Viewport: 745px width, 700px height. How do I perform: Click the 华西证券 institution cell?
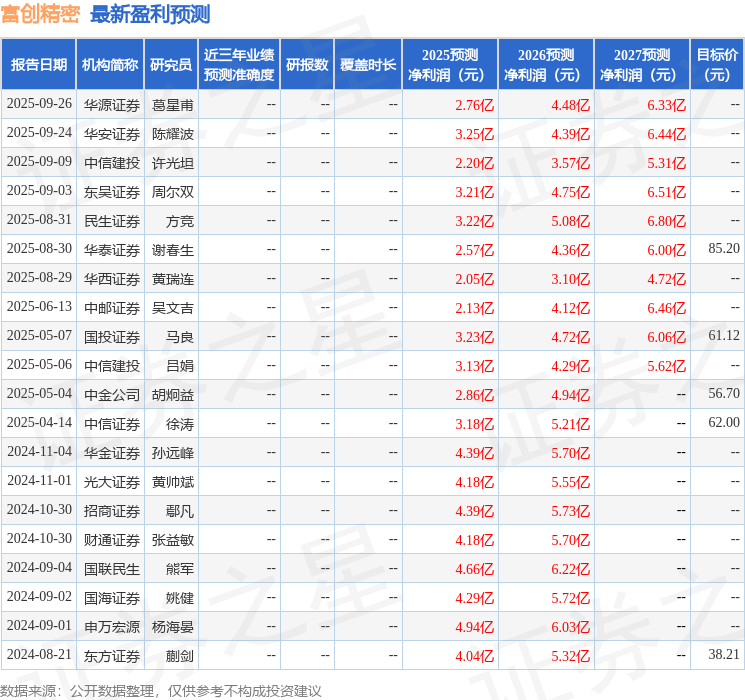(x=112, y=278)
